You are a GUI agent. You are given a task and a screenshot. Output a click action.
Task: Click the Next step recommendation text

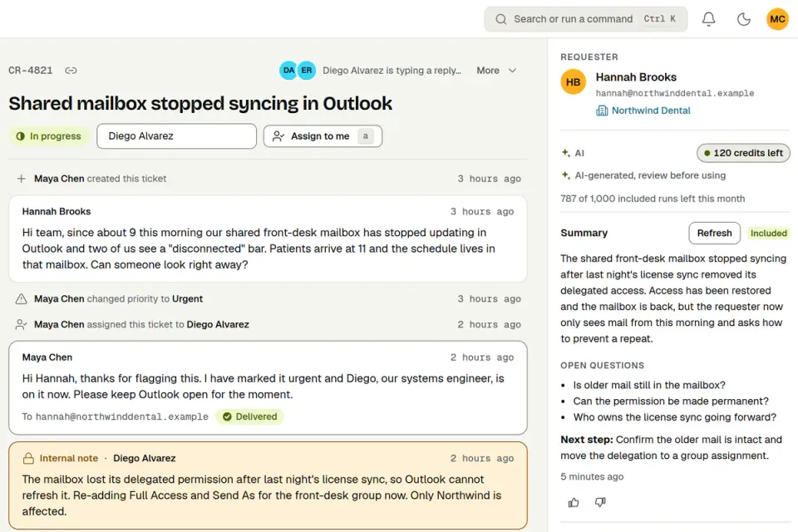[671, 447]
